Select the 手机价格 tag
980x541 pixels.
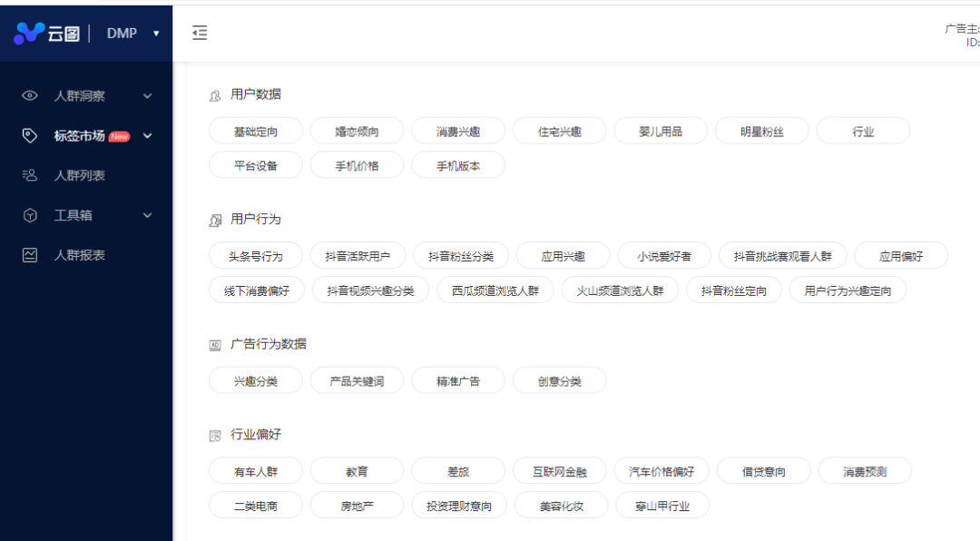pos(357,165)
